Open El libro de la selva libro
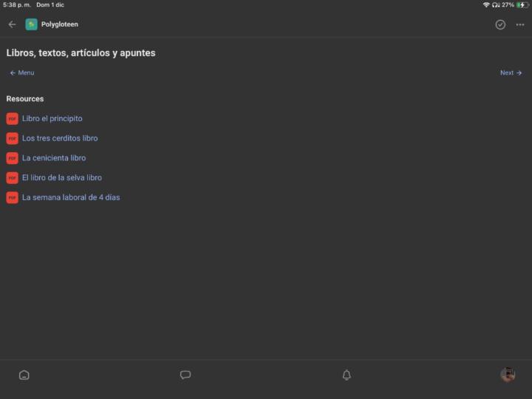 62,177
